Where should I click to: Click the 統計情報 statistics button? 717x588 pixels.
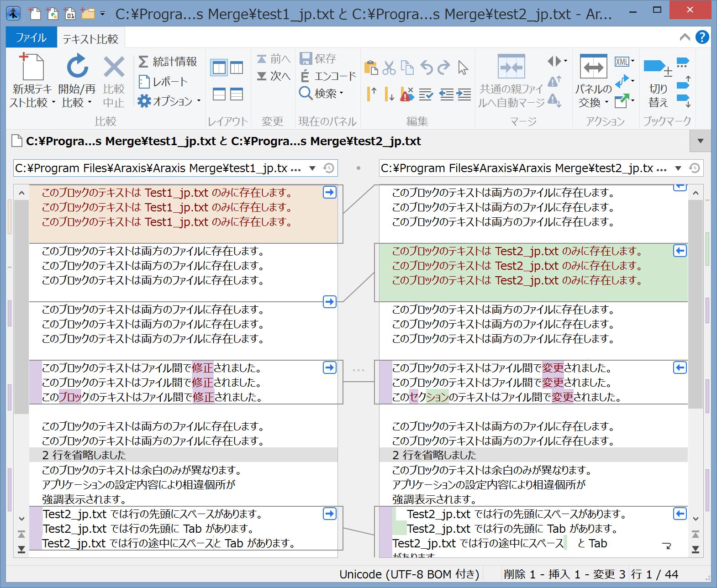click(168, 62)
